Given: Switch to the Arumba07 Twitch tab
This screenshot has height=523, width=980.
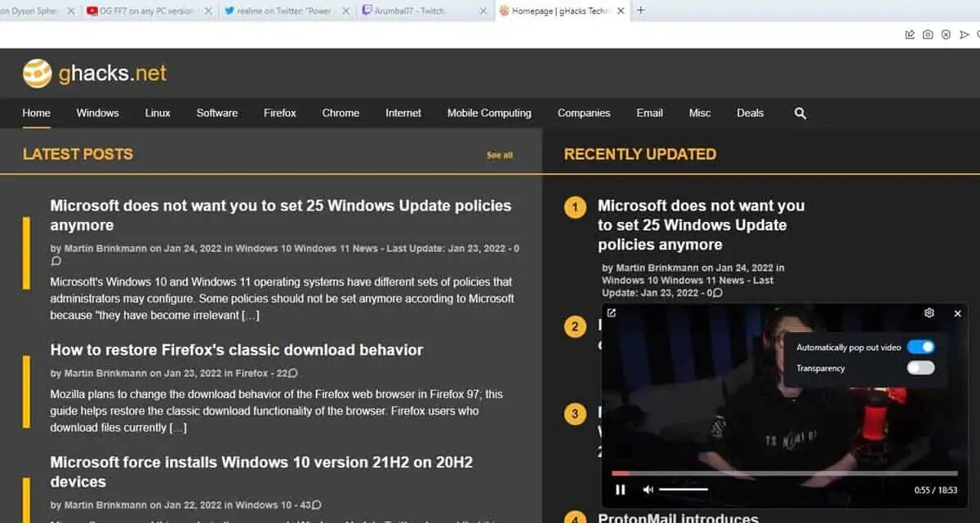Looking at the screenshot, I should [416, 11].
